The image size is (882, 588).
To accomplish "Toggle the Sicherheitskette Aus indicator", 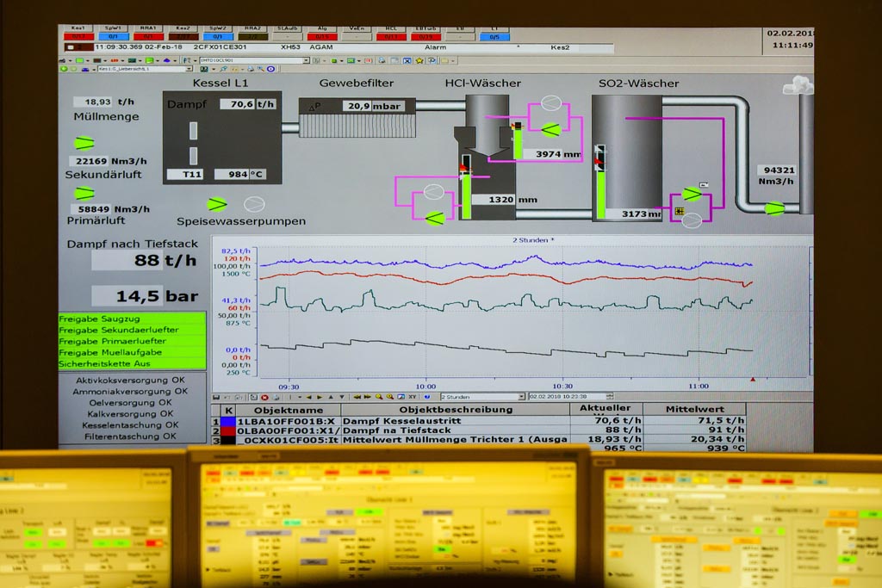I will (x=132, y=363).
